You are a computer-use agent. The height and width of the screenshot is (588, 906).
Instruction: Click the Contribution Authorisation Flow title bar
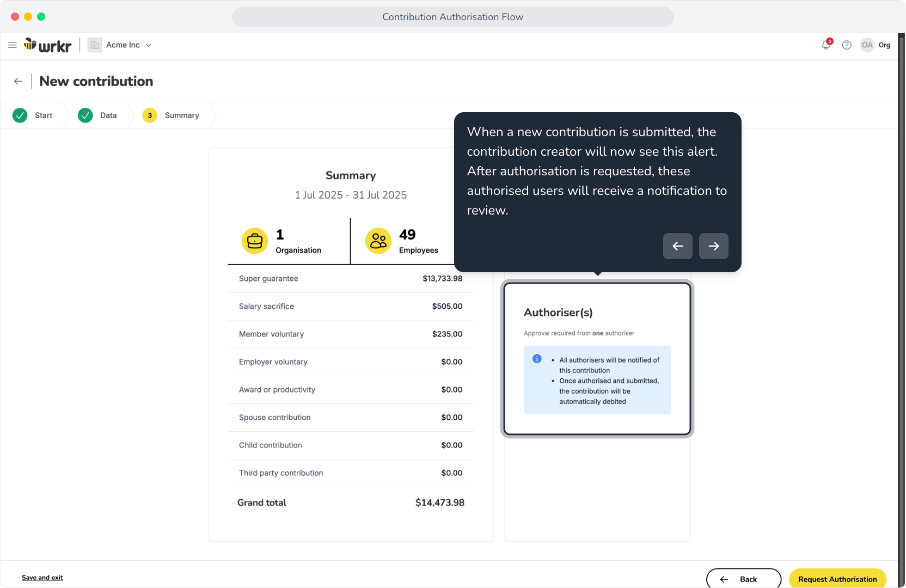coord(453,17)
